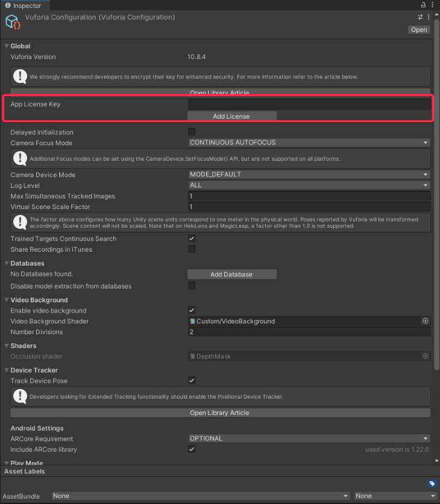Toggle Disable model extraction from databases
440x504 pixels.
(192, 285)
